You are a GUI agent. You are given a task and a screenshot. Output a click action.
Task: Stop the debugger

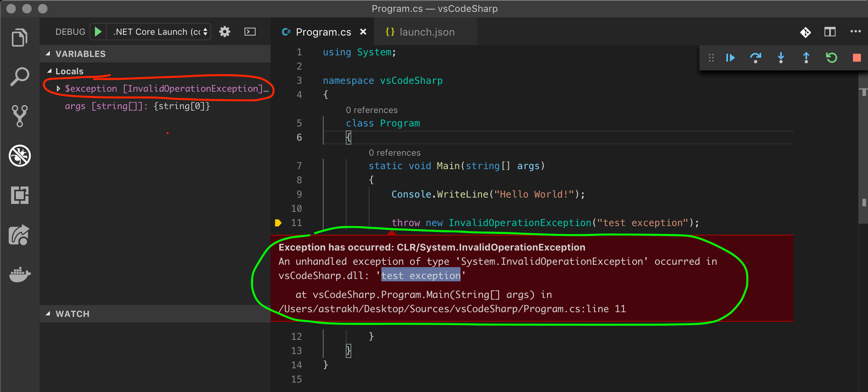coord(857,58)
